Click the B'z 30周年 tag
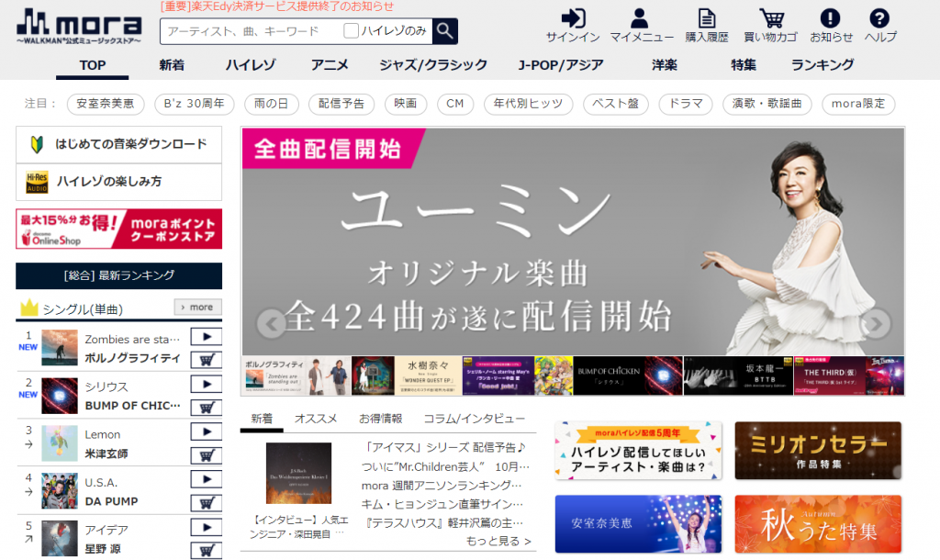940x560 pixels. (195, 104)
